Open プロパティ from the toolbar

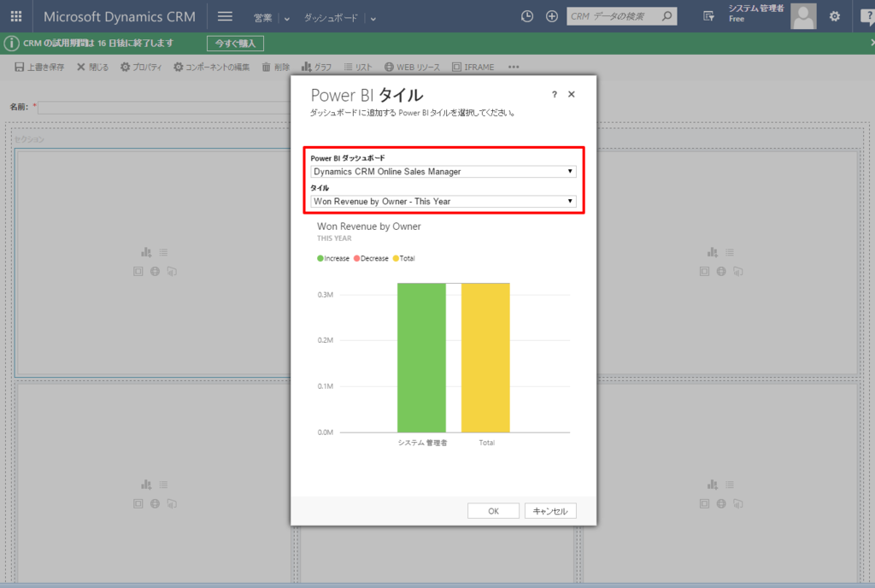141,67
